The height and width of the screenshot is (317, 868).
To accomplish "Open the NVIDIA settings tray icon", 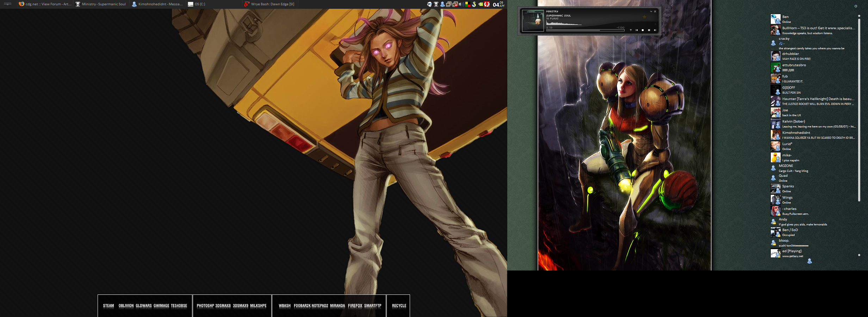I will [x=480, y=4].
